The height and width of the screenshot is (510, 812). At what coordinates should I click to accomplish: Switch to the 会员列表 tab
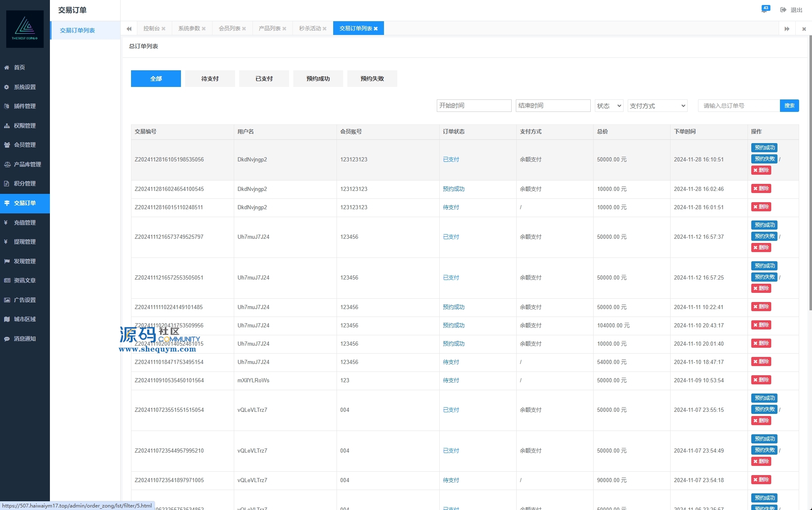(229, 28)
